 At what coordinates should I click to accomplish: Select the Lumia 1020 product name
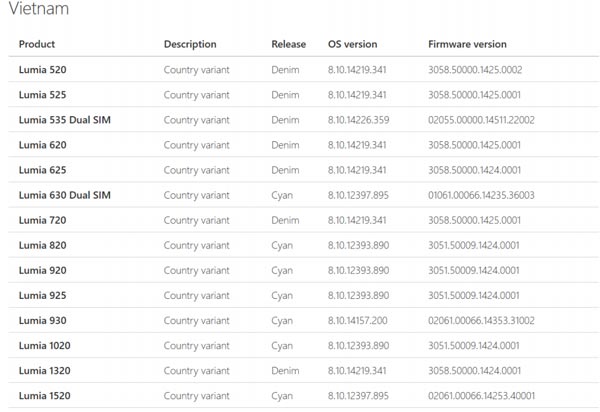point(44,345)
